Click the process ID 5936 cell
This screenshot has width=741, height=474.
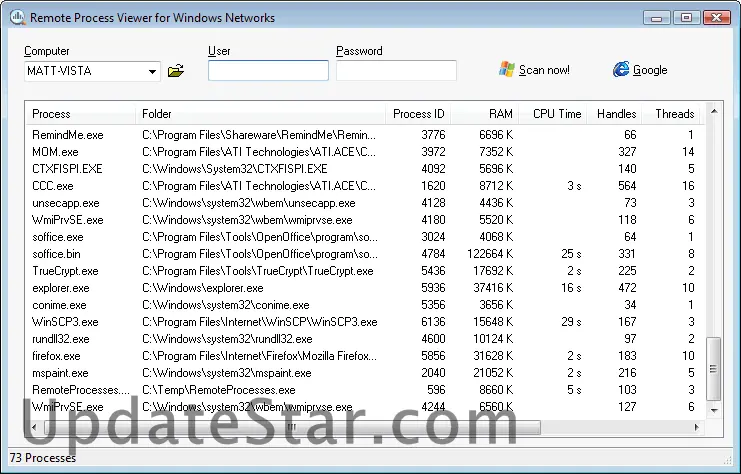coord(433,288)
